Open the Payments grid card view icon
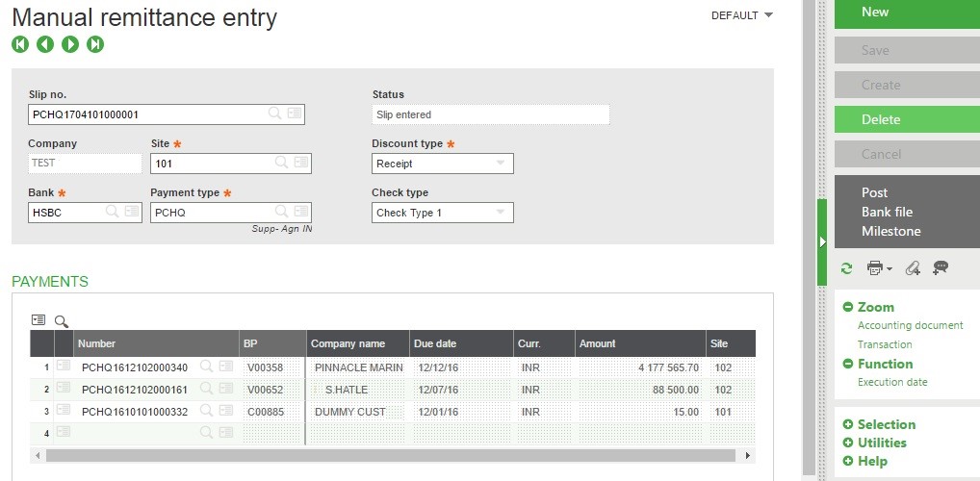This screenshot has height=481, width=980. [39, 319]
